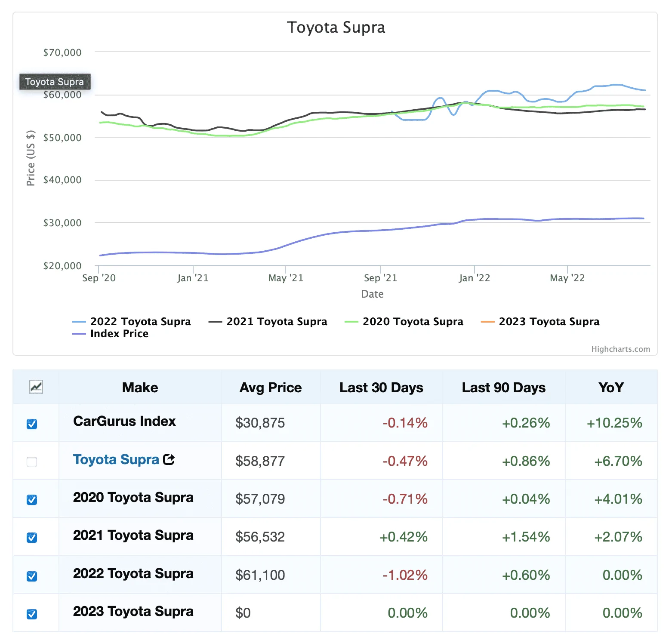
Task: Click the +6.70% YoY value
Action: point(618,461)
